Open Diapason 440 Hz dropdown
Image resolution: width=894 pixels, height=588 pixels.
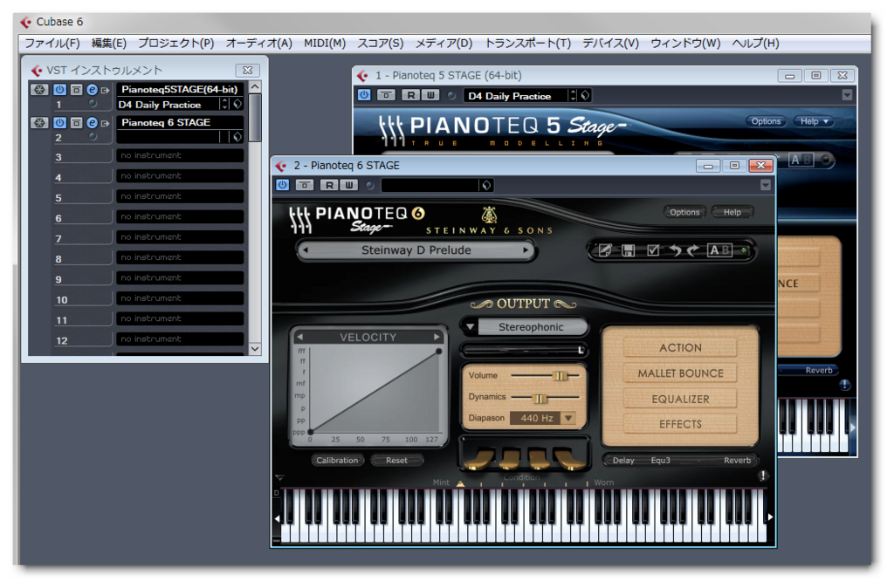542,418
